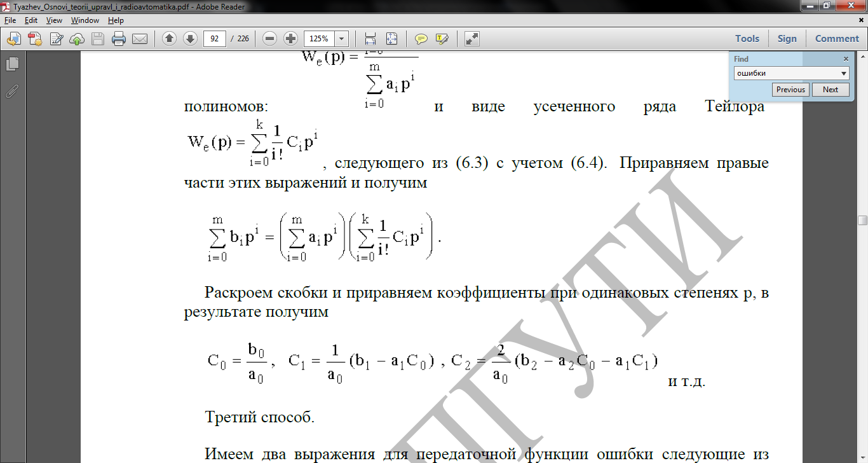The width and height of the screenshot is (868, 463).
Task: Click the Open file toolbar icon
Action: tap(13, 39)
